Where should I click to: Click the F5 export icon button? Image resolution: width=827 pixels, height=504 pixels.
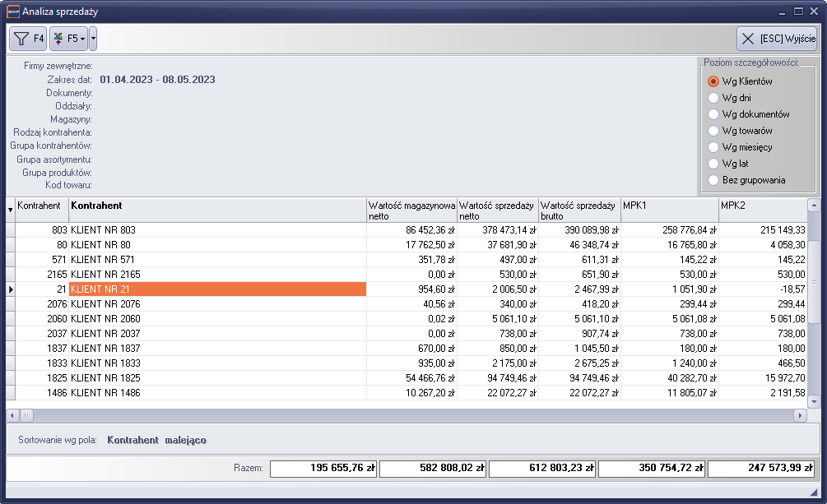click(67, 39)
